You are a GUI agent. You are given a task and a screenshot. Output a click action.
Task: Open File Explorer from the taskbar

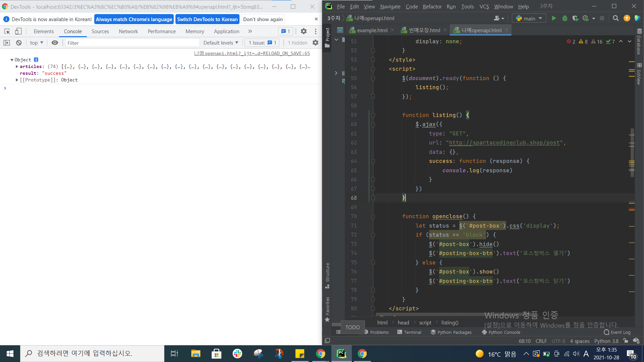(196, 354)
